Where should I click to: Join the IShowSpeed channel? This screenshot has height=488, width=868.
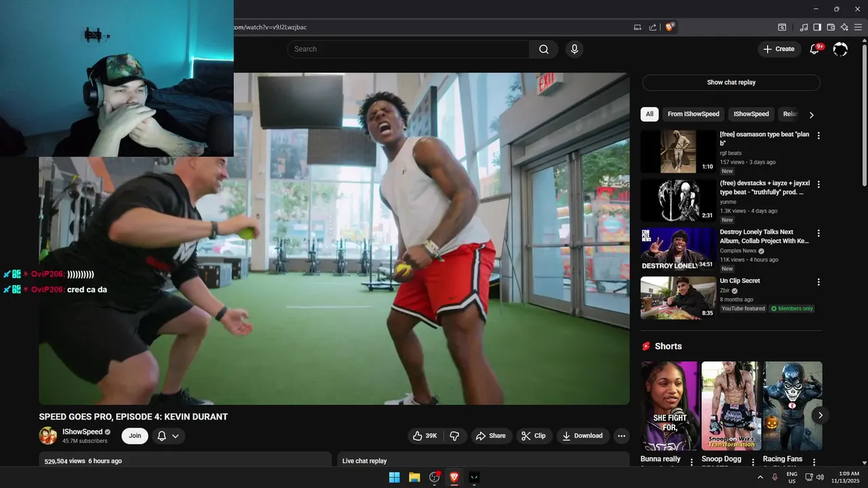click(x=135, y=436)
